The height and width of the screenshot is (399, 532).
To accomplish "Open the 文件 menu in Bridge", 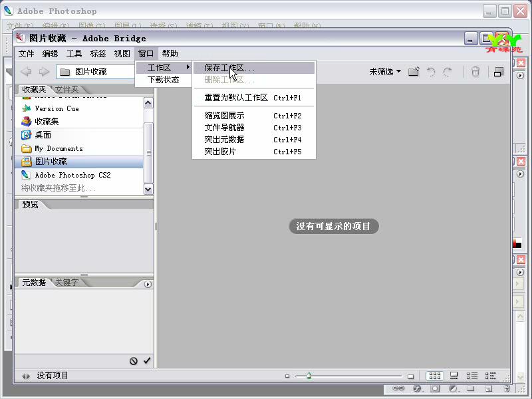I will point(26,54).
